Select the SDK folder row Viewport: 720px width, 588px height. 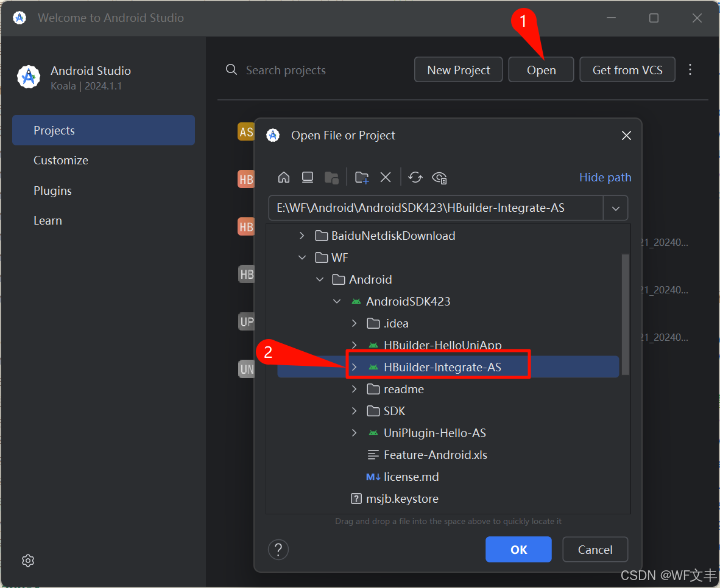[448, 411]
